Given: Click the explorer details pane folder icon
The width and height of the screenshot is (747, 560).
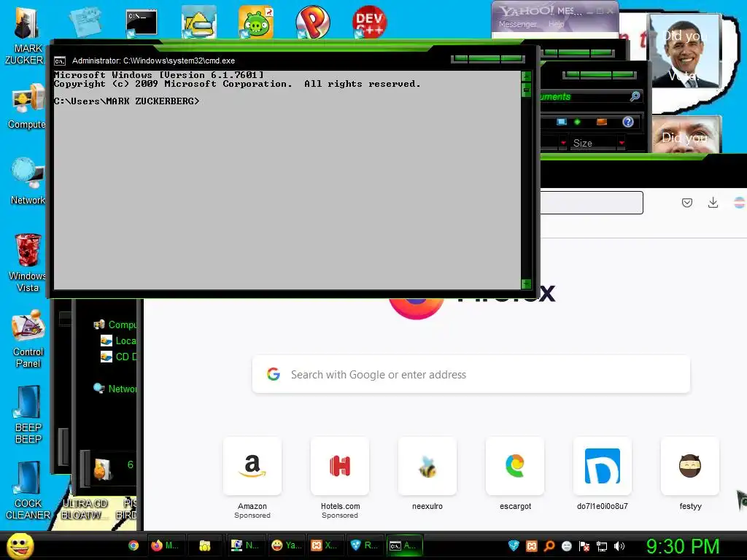Looking at the screenshot, I should (103, 469).
